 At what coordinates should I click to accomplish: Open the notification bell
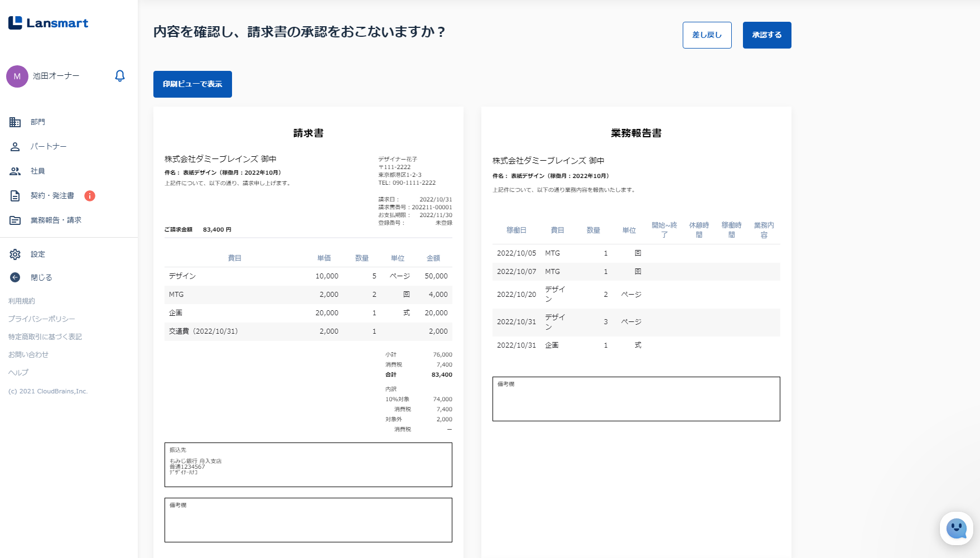click(x=120, y=76)
